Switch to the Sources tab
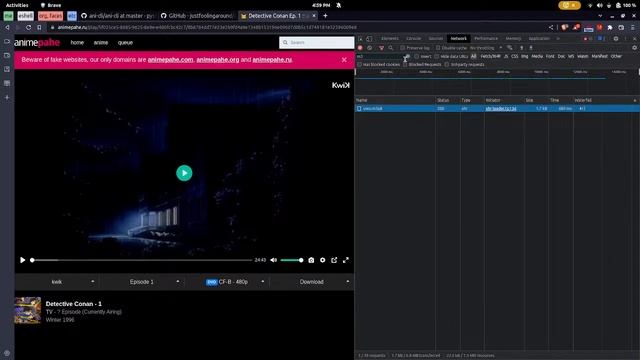 436,39
